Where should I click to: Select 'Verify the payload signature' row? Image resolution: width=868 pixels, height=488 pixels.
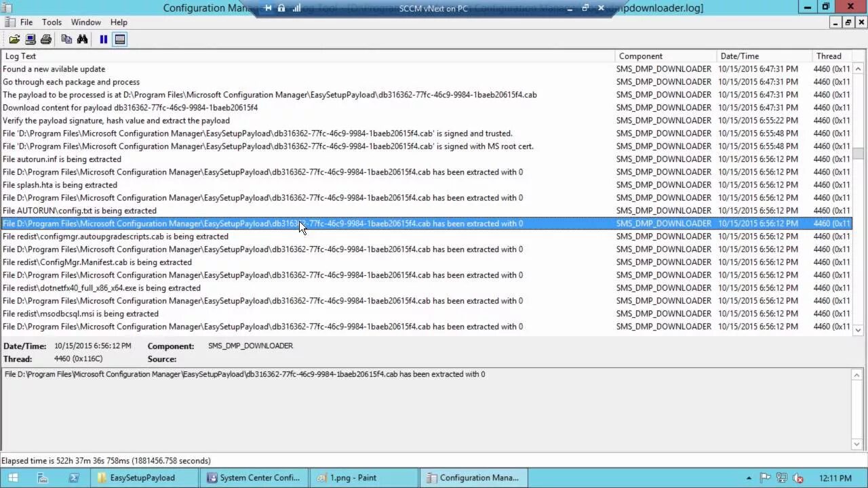click(426, 121)
